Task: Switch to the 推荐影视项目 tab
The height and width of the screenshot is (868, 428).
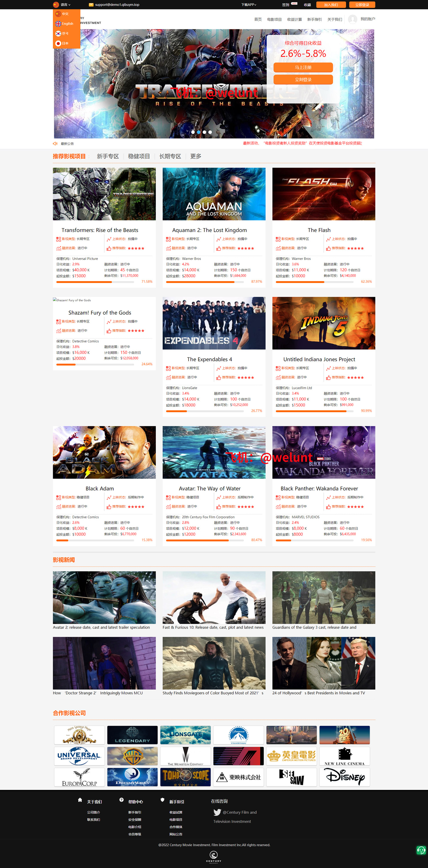Action: 69,156
